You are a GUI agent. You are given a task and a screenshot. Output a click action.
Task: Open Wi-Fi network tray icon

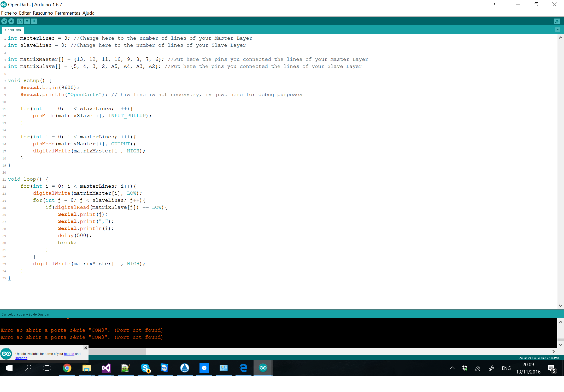pyautogui.click(x=478, y=368)
